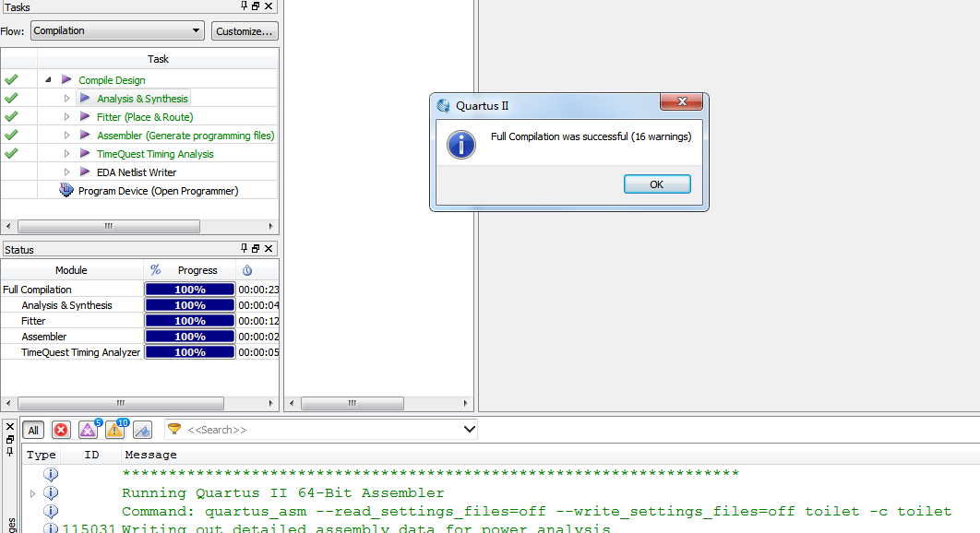The width and height of the screenshot is (980, 533).
Task: Expand Analysis & Synthesis subtasks
Action: (x=66, y=99)
